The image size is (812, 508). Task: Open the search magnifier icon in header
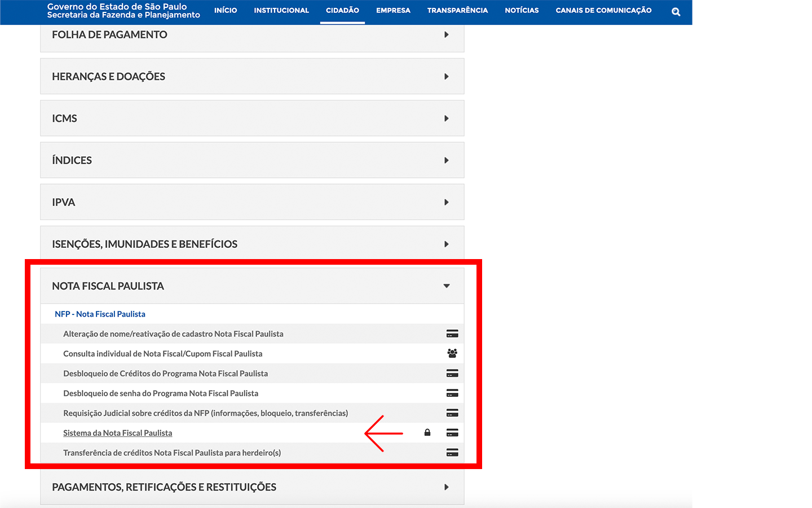pos(676,11)
